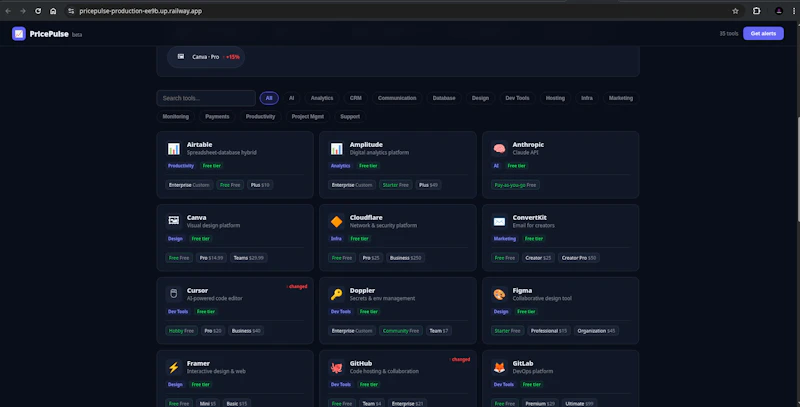Filter tools by Analytics

[x=322, y=98]
